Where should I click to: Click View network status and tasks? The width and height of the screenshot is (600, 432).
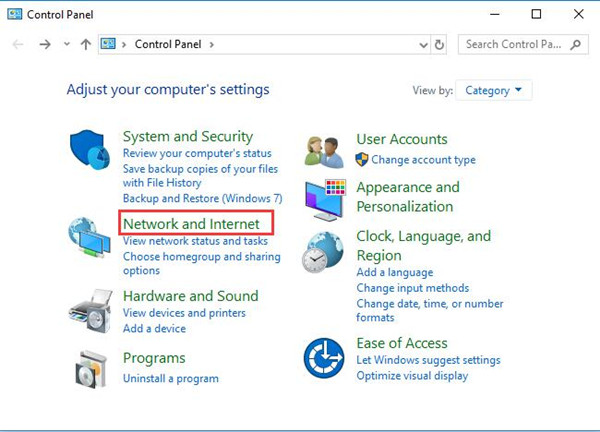coord(195,241)
